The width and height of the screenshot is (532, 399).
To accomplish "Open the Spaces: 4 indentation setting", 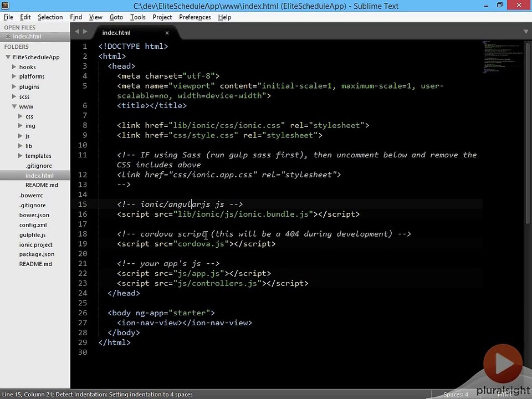I will [x=456, y=394].
